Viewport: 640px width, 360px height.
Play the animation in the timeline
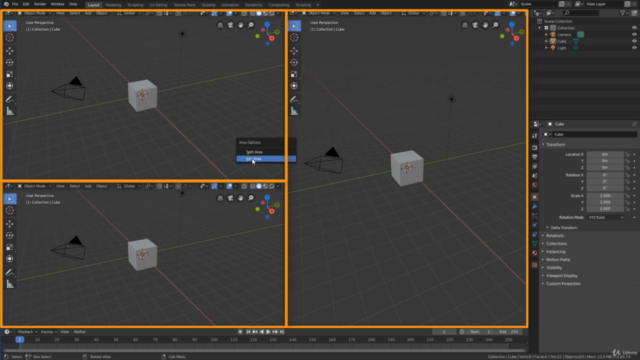(268, 332)
